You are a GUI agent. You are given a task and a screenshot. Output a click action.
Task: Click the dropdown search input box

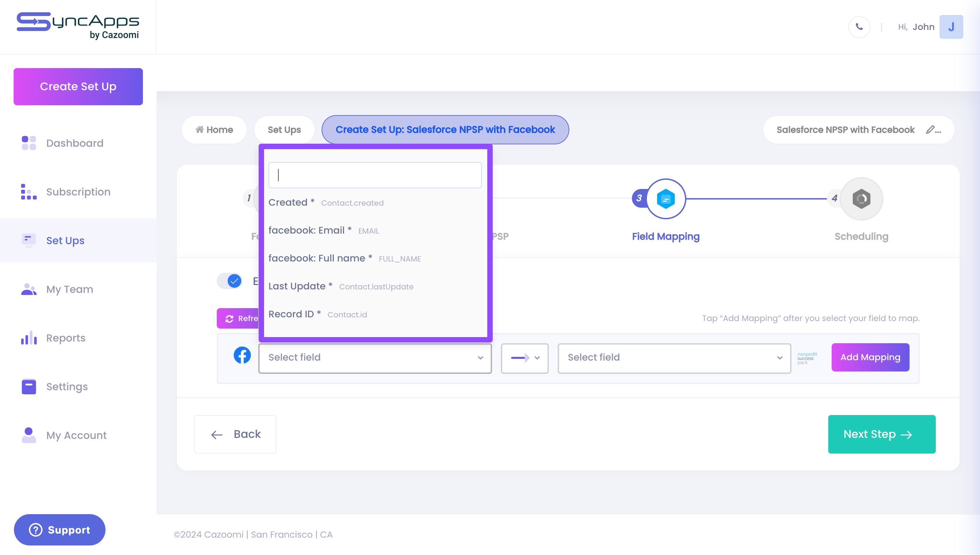click(x=375, y=175)
